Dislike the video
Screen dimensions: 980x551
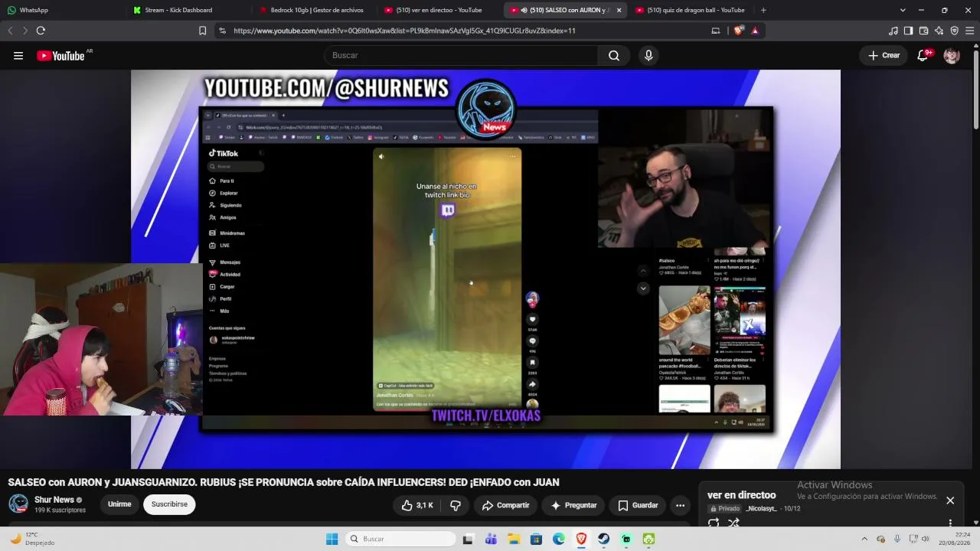[456, 505]
